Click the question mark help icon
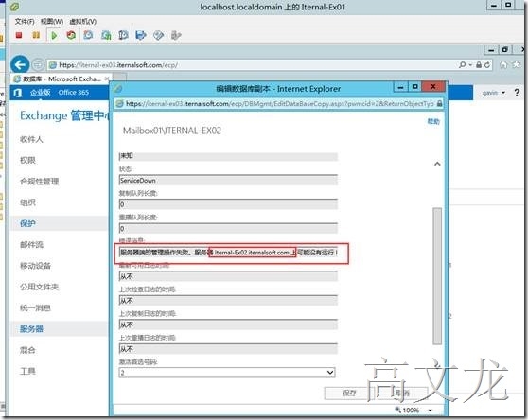This screenshot has width=528, height=420. pos(517,92)
